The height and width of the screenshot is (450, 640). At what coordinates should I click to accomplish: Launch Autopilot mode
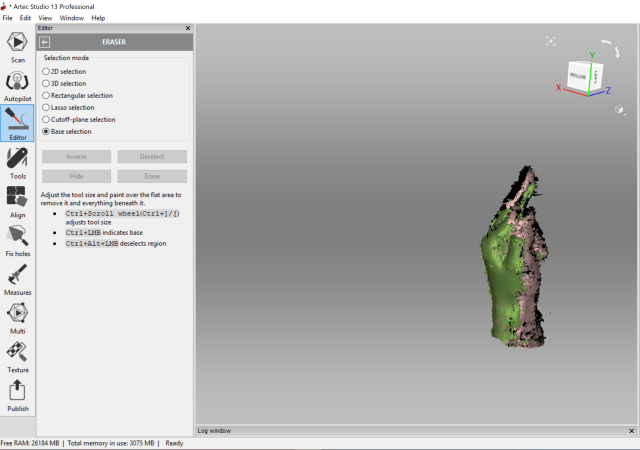(17, 84)
